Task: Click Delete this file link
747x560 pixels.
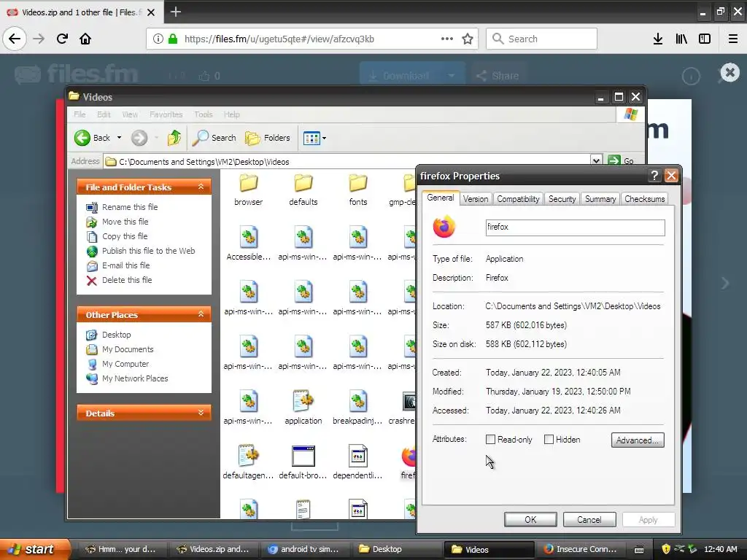Action: click(127, 280)
